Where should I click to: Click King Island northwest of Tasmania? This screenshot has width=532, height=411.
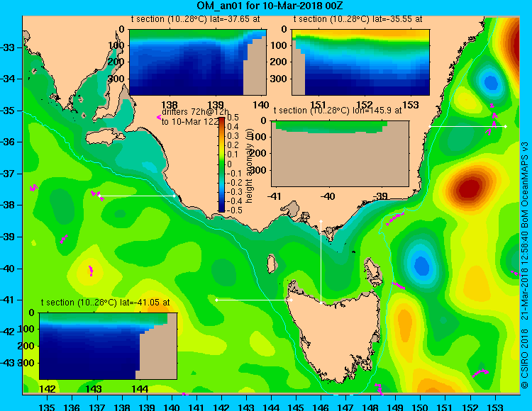(x=271, y=264)
